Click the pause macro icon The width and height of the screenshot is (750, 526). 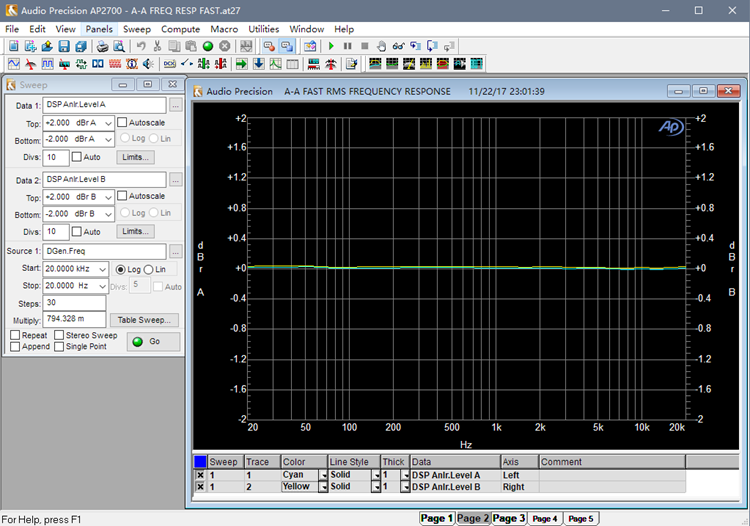pos(348,46)
